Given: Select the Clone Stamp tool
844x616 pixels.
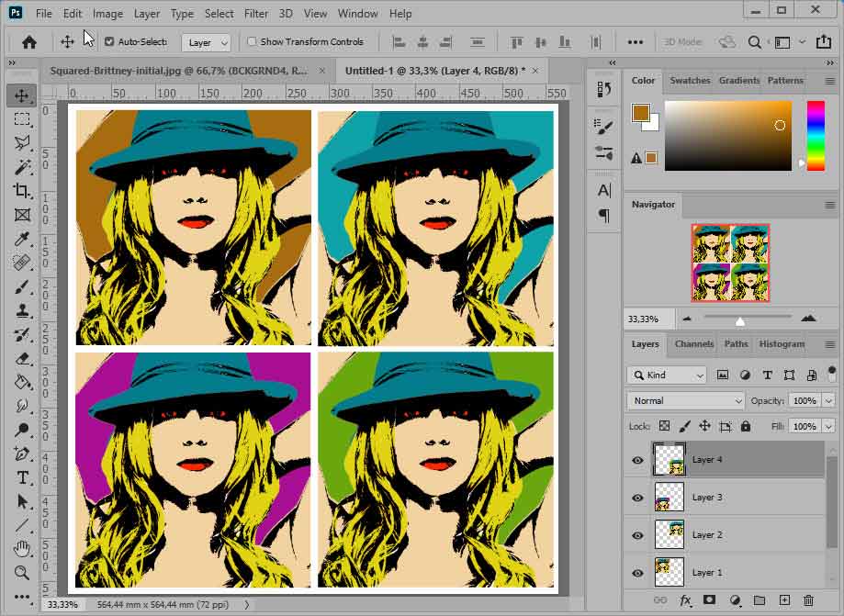Looking at the screenshot, I should [21, 310].
